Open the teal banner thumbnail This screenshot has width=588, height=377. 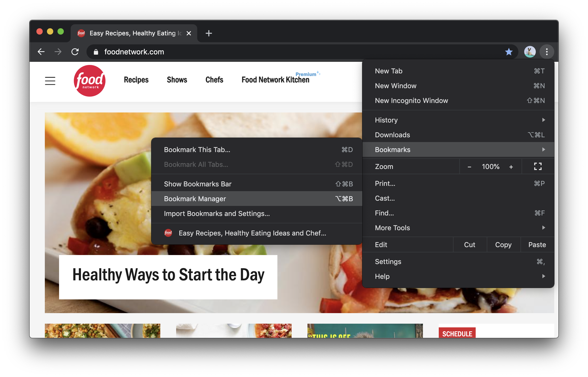(x=365, y=331)
